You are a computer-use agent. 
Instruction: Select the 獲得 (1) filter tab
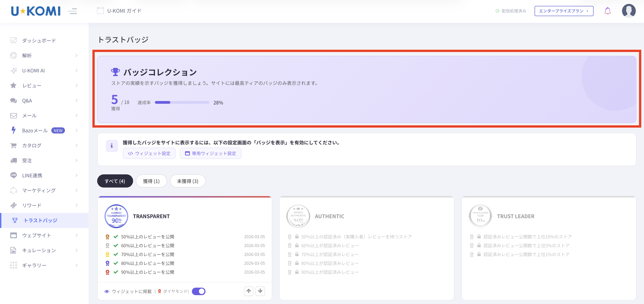point(151,181)
